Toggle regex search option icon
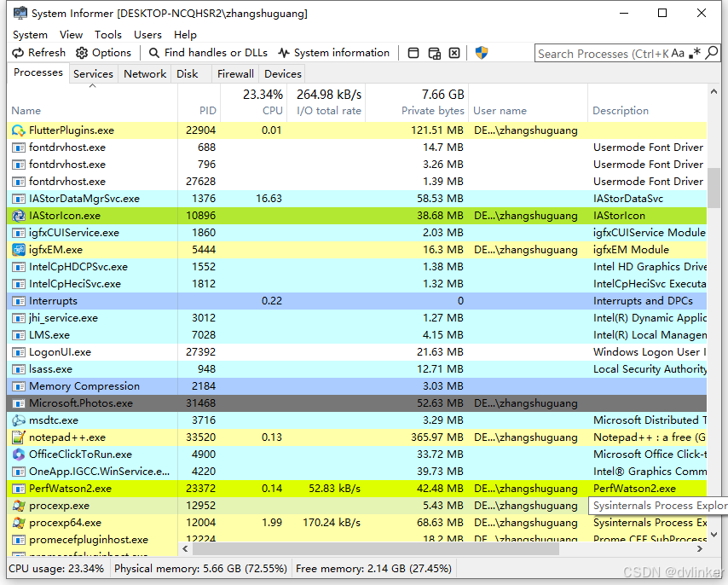Image resolution: width=728 pixels, height=585 pixels. click(695, 54)
